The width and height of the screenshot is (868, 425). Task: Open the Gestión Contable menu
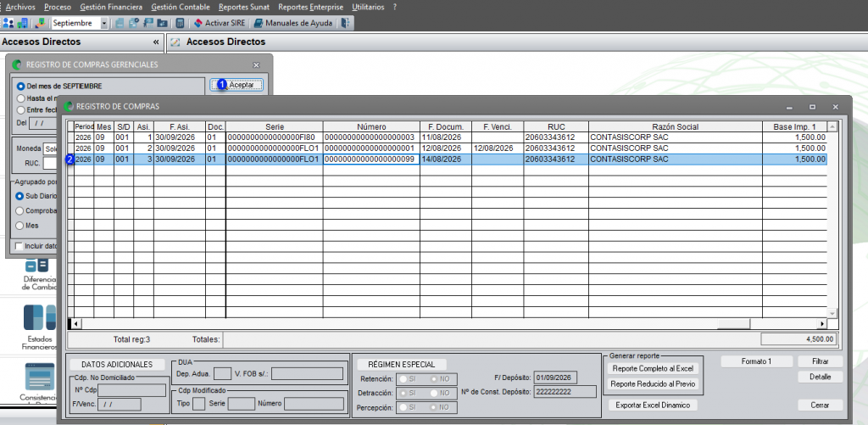click(x=181, y=7)
